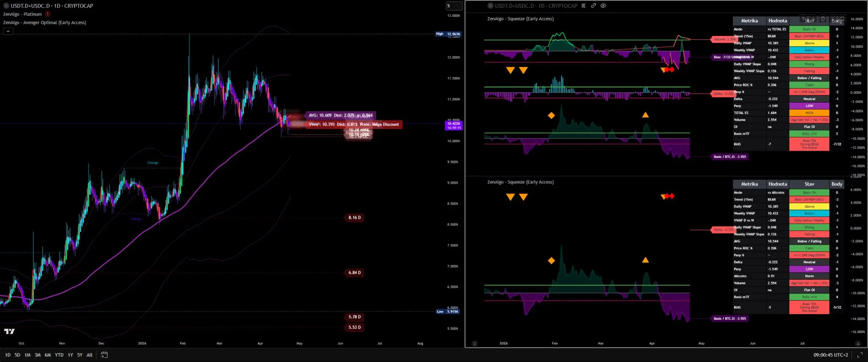This screenshot has width=868, height=362.
Task: Select the 1M time range
Action: (28, 355)
